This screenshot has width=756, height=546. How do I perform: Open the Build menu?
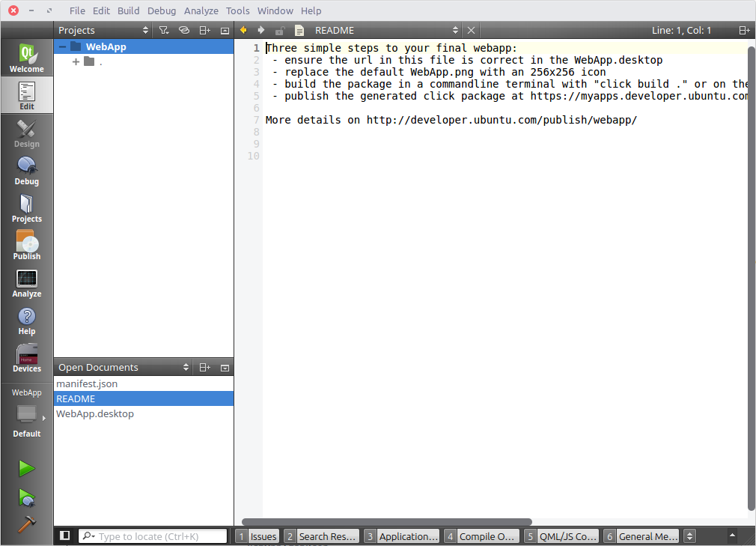(x=128, y=10)
